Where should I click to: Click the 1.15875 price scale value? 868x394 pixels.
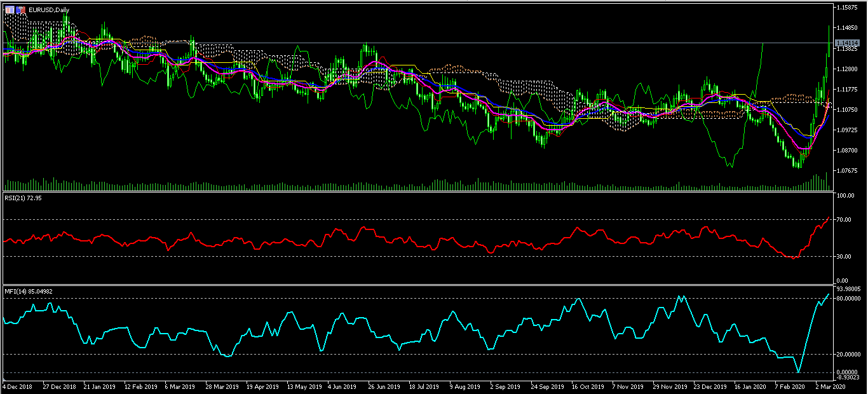848,8
